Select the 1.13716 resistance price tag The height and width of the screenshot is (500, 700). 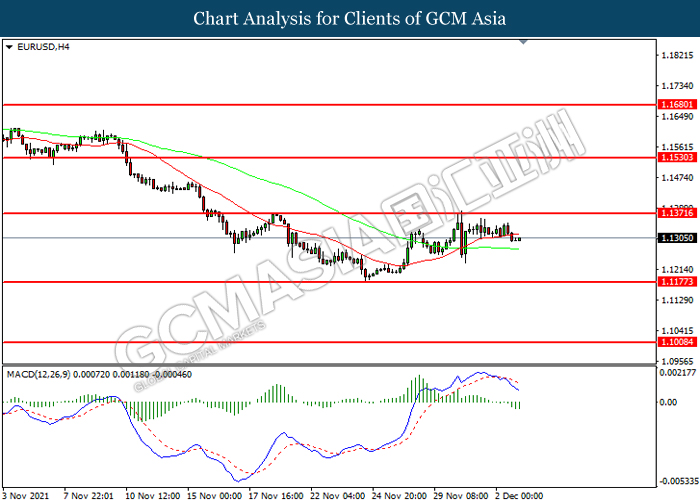[x=678, y=213]
